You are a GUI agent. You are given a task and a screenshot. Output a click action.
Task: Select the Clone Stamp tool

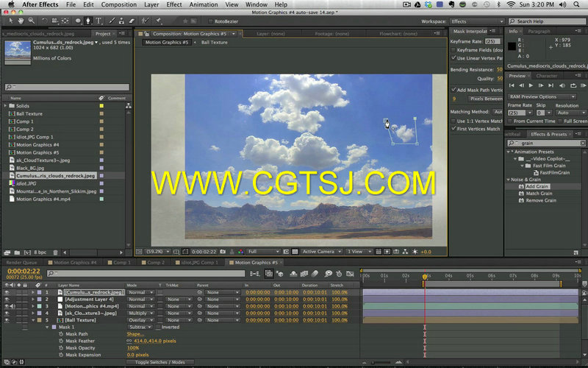tap(121, 21)
